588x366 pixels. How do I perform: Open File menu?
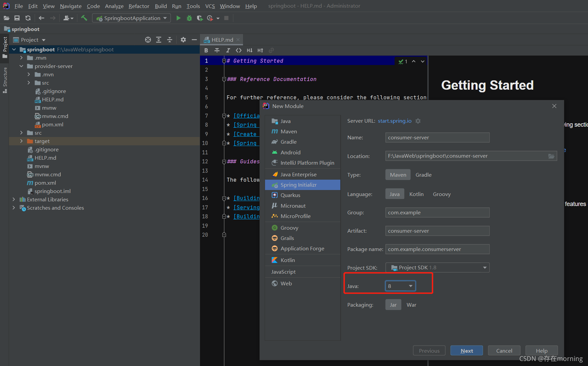[x=19, y=6]
